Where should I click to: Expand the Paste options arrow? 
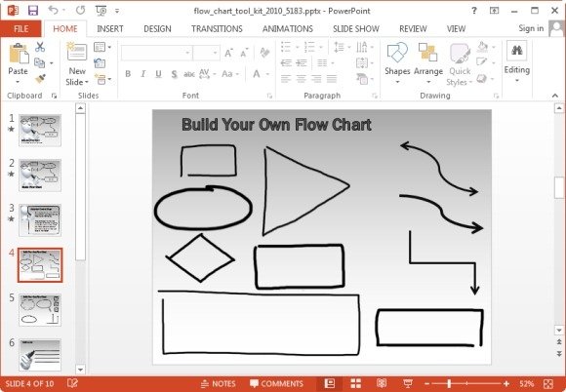(18, 82)
